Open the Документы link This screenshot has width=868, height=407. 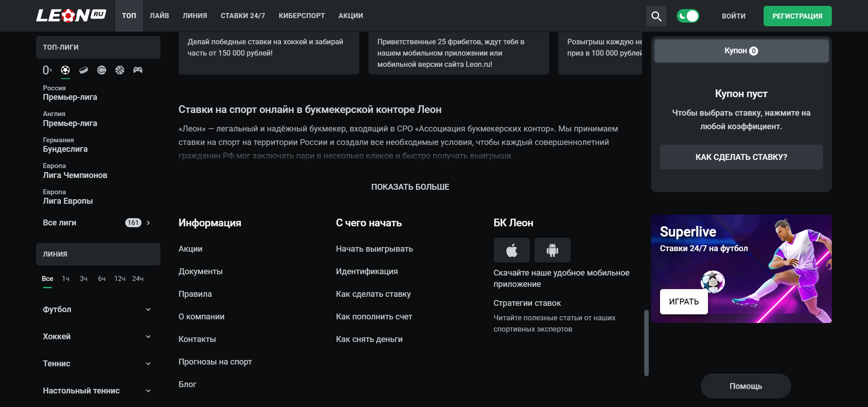pyautogui.click(x=200, y=271)
